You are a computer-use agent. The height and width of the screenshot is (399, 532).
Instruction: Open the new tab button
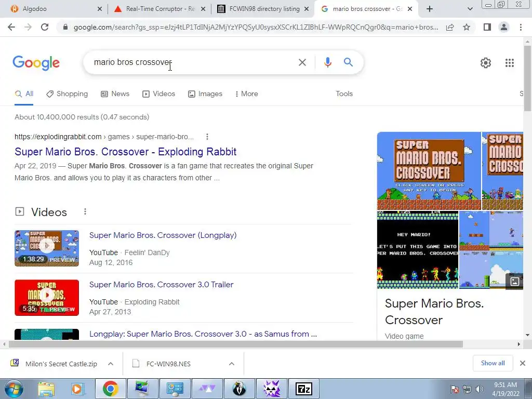click(x=430, y=9)
